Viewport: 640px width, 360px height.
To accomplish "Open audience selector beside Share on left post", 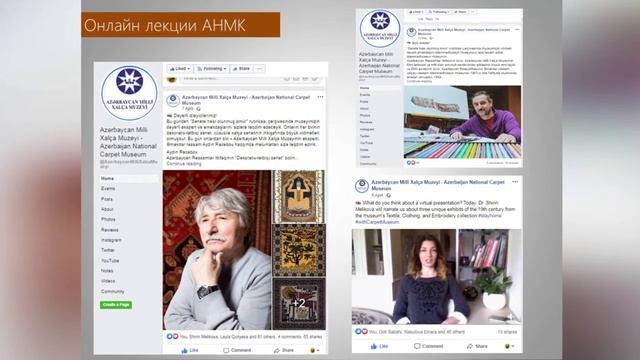I will click(x=315, y=351).
